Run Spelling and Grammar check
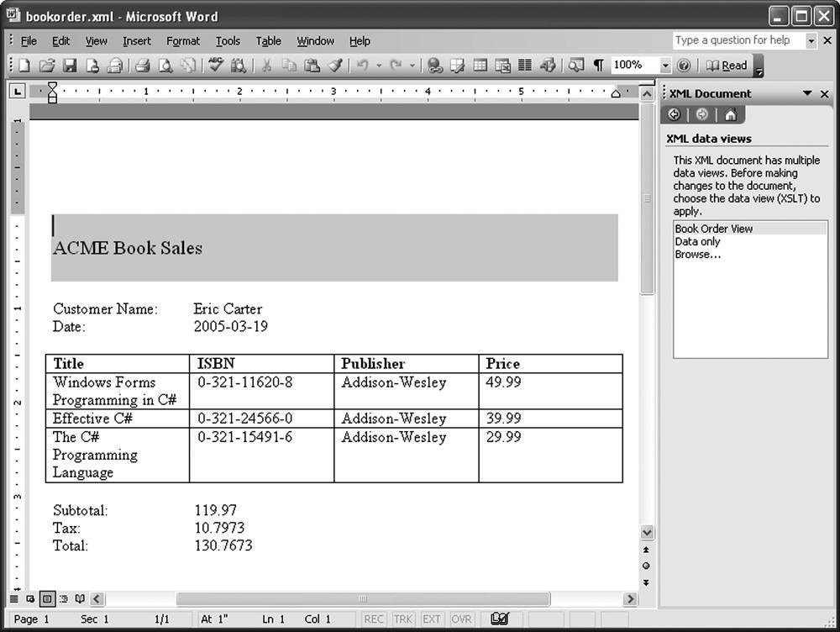Screen dimensions: 840x632 pyautogui.click(x=216, y=66)
